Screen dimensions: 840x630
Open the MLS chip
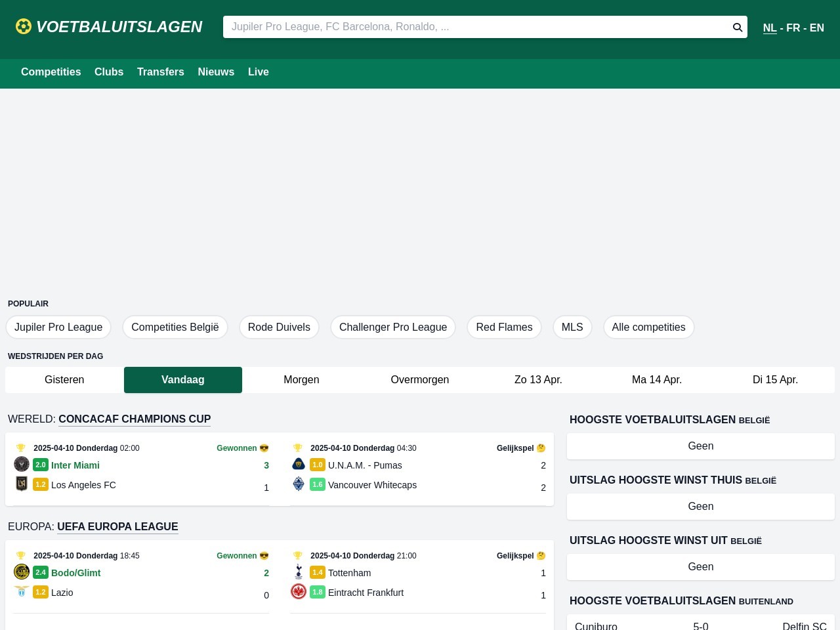[x=572, y=327]
